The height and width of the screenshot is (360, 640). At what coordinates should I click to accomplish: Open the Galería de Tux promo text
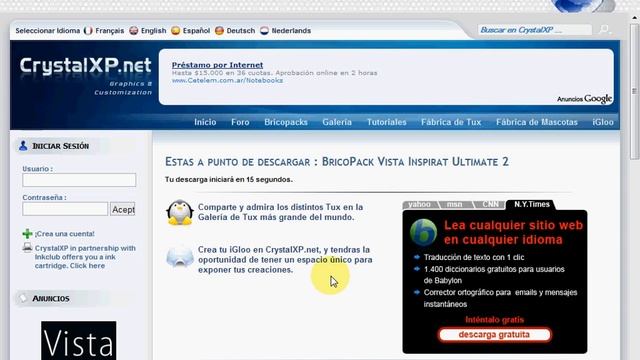(280, 212)
